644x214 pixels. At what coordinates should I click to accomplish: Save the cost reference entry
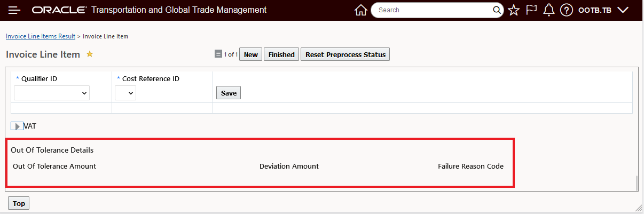click(229, 93)
